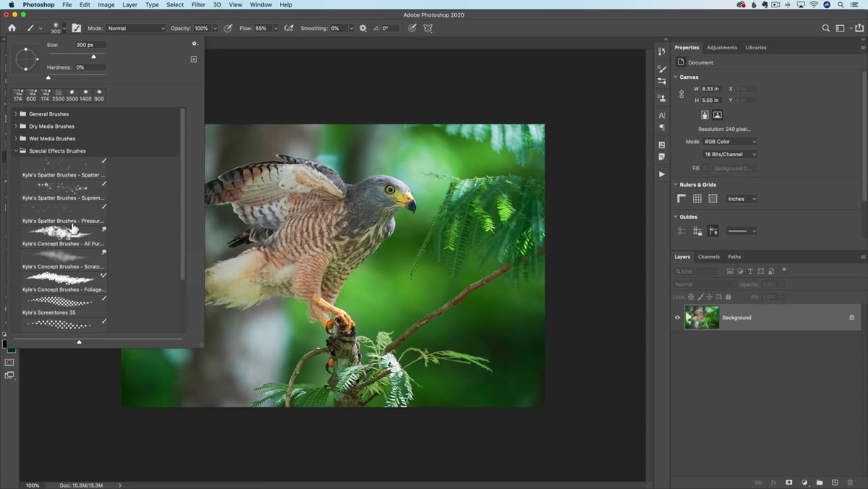
Task: Open the Flow 55% dropdown arrow
Action: tap(275, 28)
